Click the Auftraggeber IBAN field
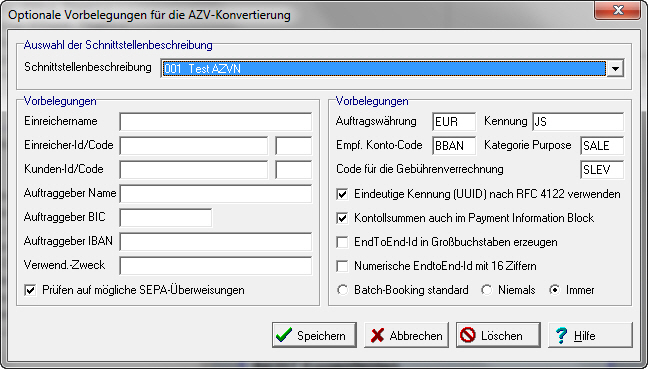 click(x=216, y=242)
